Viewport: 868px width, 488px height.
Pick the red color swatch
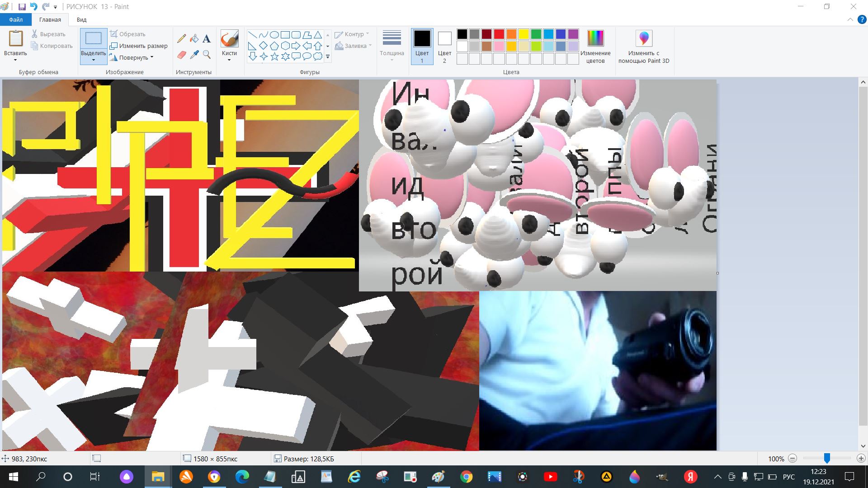tap(499, 34)
